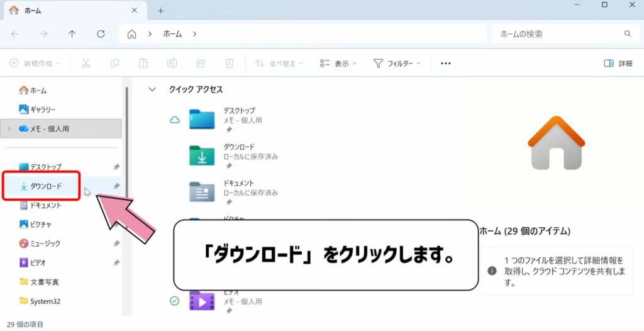Refresh the current folder view
Image resolution: width=644 pixels, height=331 pixels.
click(x=101, y=34)
